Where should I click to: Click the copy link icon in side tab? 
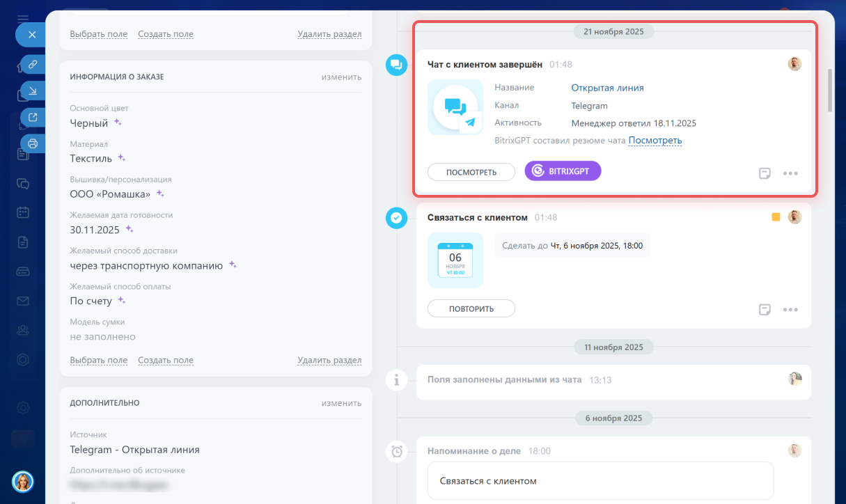(32, 64)
